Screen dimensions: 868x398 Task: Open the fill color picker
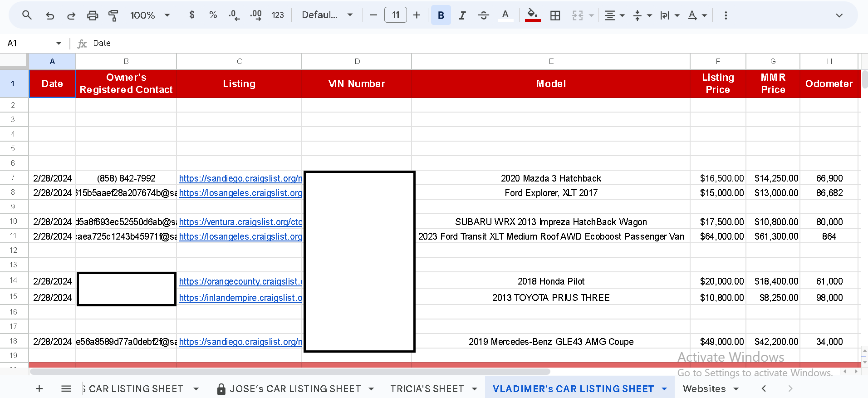(x=533, y=15)
